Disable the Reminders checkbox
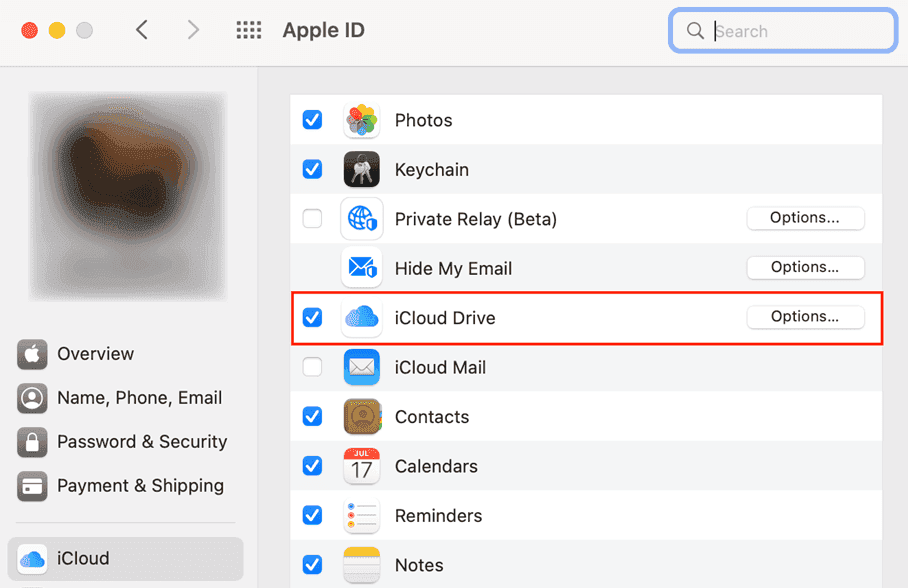The image size is (908, 588). click(312, 515)
